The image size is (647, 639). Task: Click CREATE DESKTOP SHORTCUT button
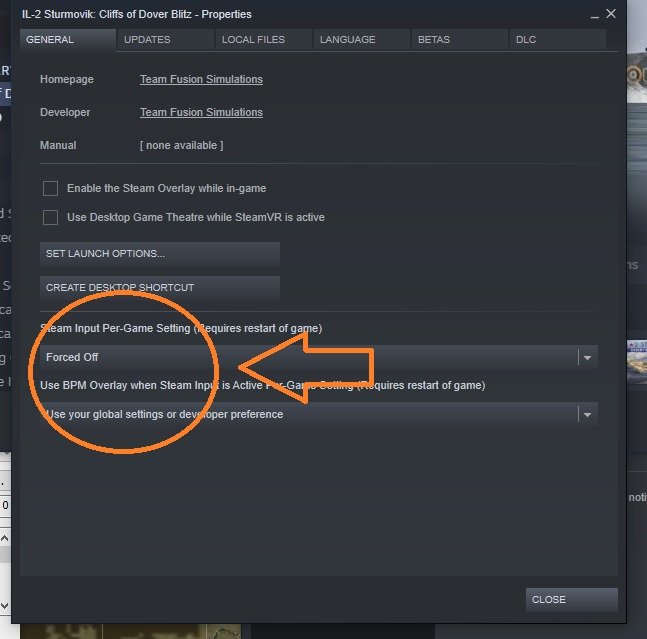coord(160,288)
